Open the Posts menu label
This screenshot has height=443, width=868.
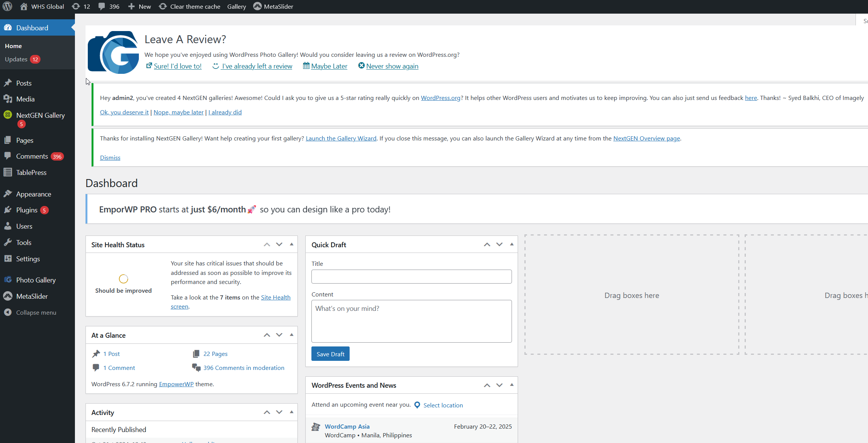click(24, 83)
